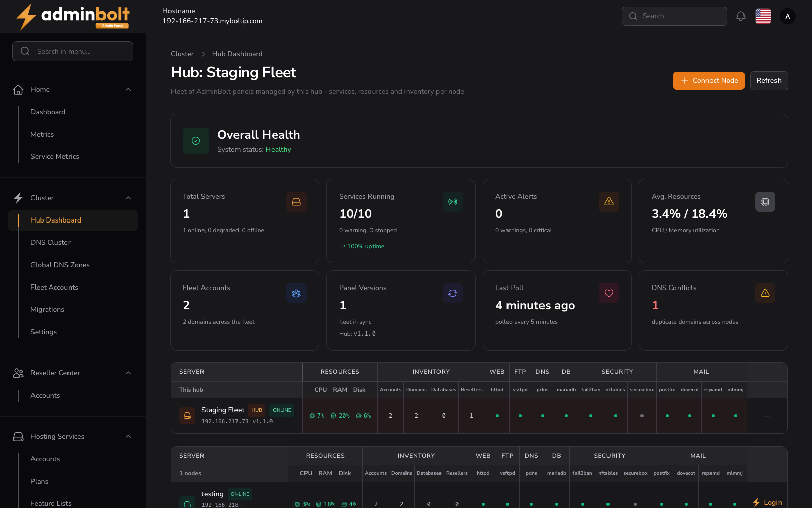Click the Active Alerts warning triangle icon
This screenshot has width=812, height=508.
pos(609,202)
